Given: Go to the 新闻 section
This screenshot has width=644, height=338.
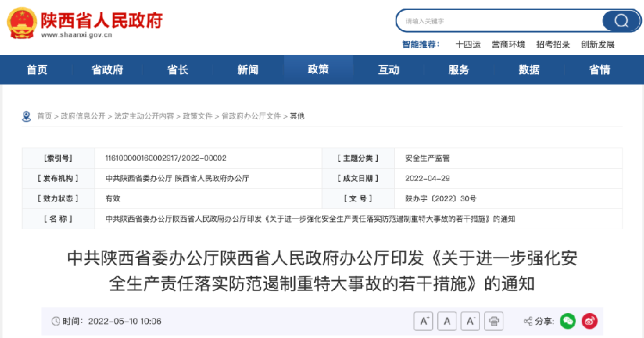Looking at the screenshot, I should coord(248,70).
